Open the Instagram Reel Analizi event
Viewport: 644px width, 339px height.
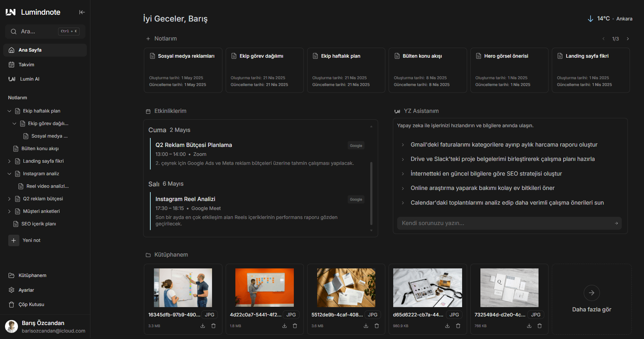point(185,199)
